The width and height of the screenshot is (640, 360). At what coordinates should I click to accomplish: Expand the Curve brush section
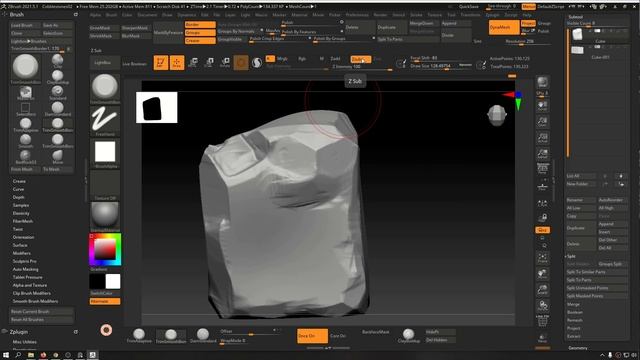(18, 189)
